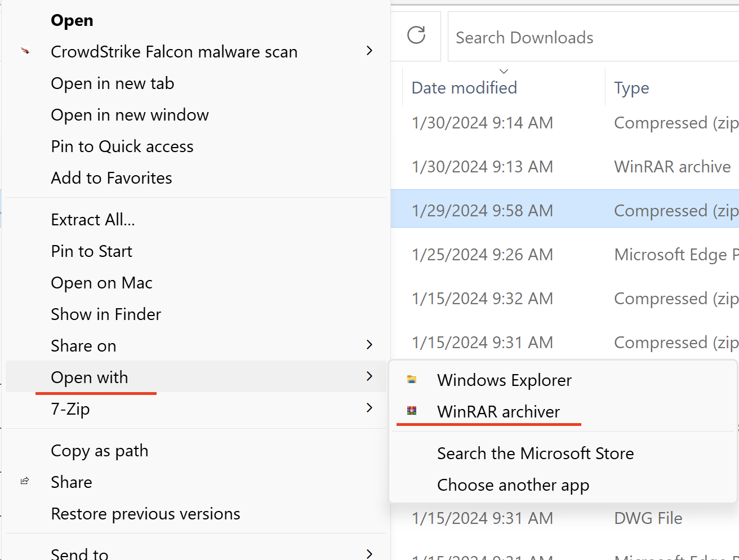Select the Microsoft Edge row dated 1/25/2024 9:26 AM
This screenshot has width=739, height=560.
tap(565, 255)
